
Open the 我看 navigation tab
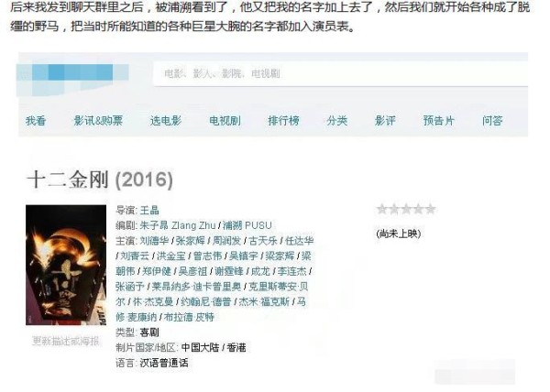(x=36, y=121)
